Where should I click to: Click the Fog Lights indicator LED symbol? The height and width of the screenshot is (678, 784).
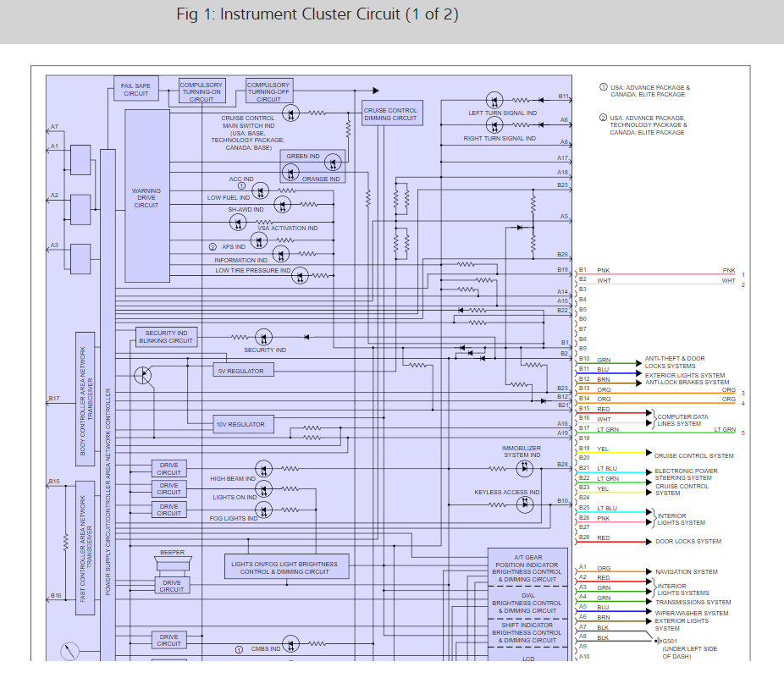tap(263, 510)
